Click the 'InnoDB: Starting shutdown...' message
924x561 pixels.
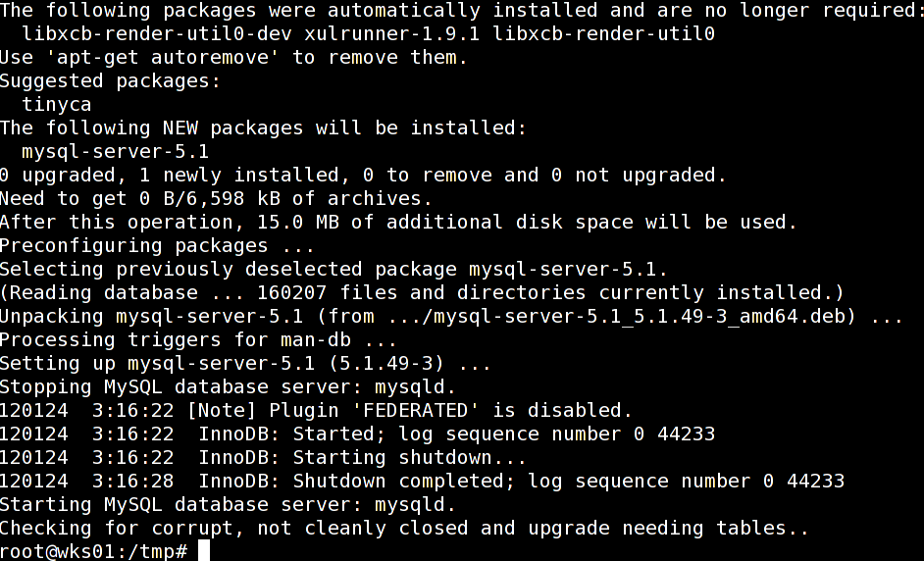362,457
